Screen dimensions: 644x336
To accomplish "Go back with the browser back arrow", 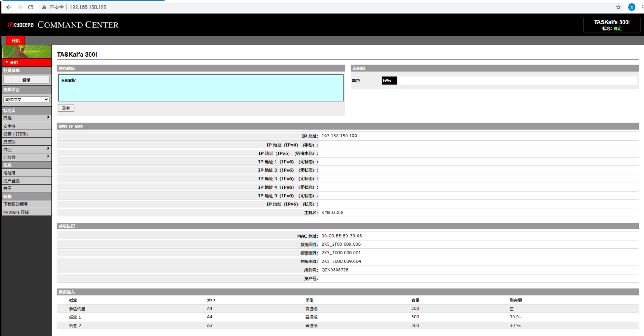I will click(9, 7).
